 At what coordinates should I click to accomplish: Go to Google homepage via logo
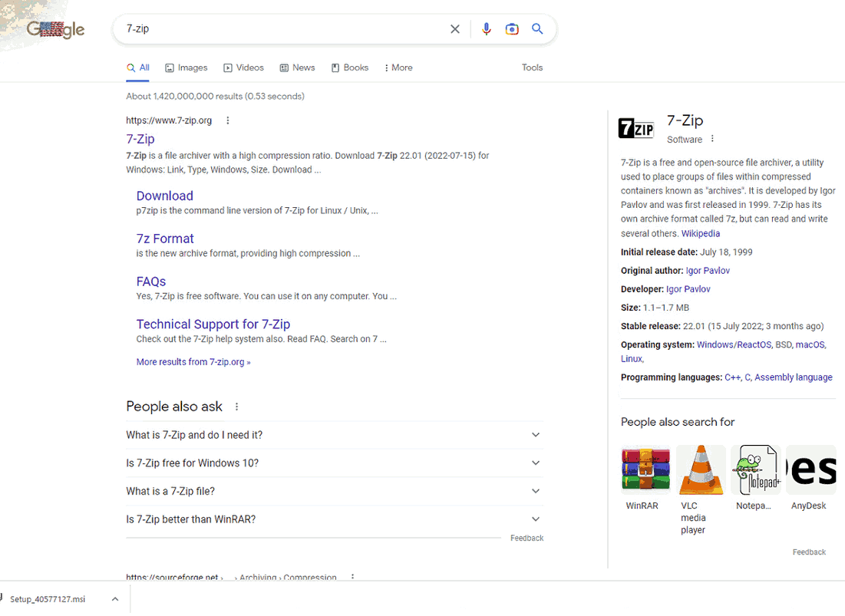coord(55,29)
